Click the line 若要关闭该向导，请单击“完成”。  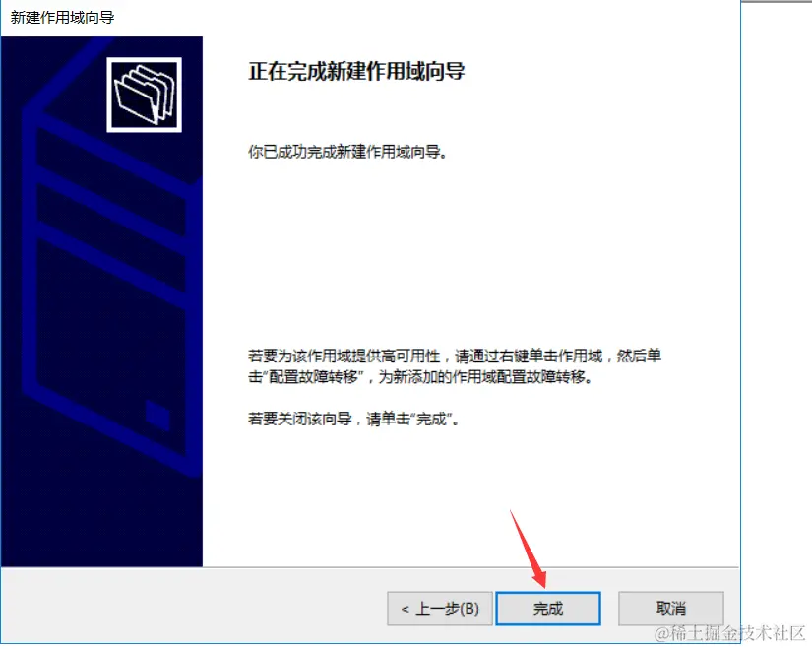[353, 419]
